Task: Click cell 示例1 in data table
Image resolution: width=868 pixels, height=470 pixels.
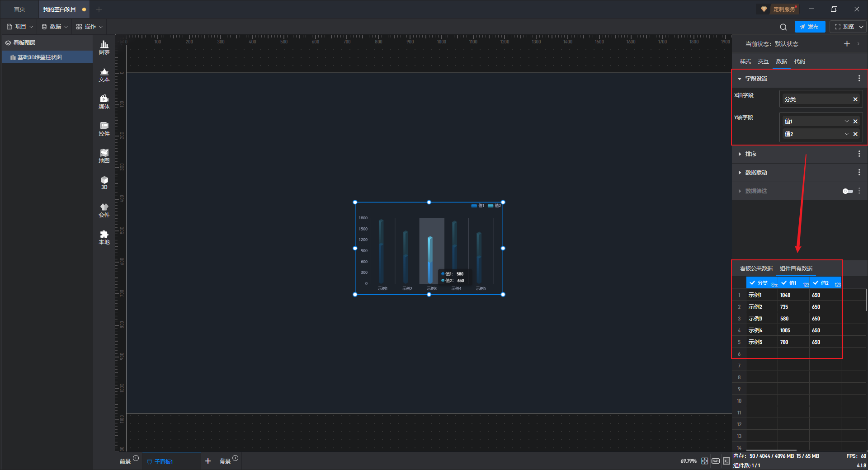Action: 762,295
